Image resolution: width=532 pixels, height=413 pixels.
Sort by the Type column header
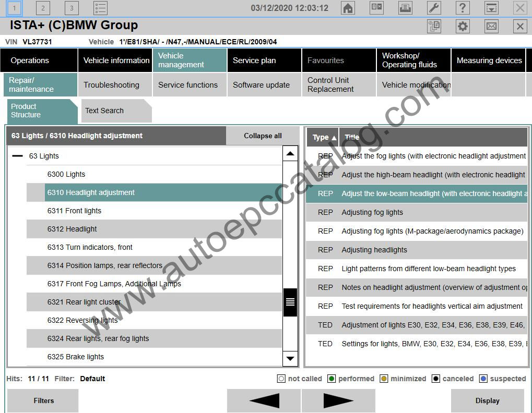click(x=322, y=137)
